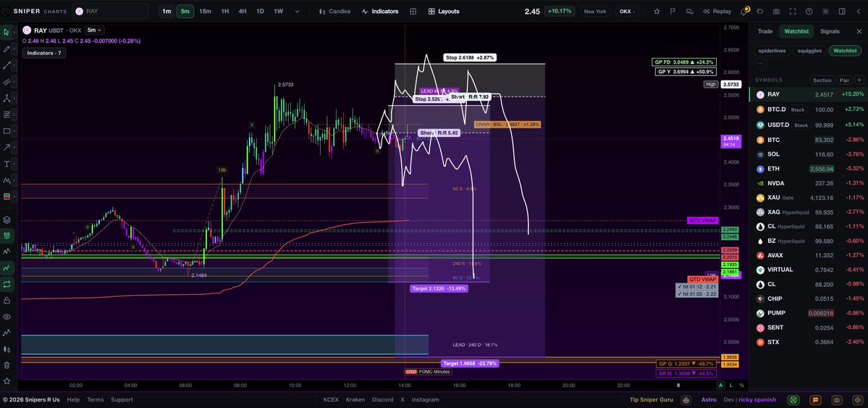Click the RAY symbol search field

pos(110,11)
